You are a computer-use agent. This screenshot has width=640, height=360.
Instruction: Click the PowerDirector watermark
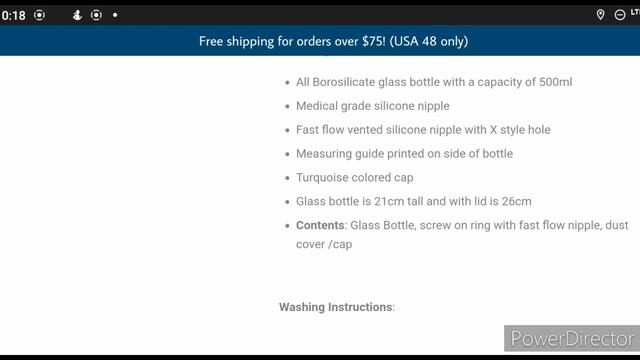pyautogui.click(x=572, y=338)
